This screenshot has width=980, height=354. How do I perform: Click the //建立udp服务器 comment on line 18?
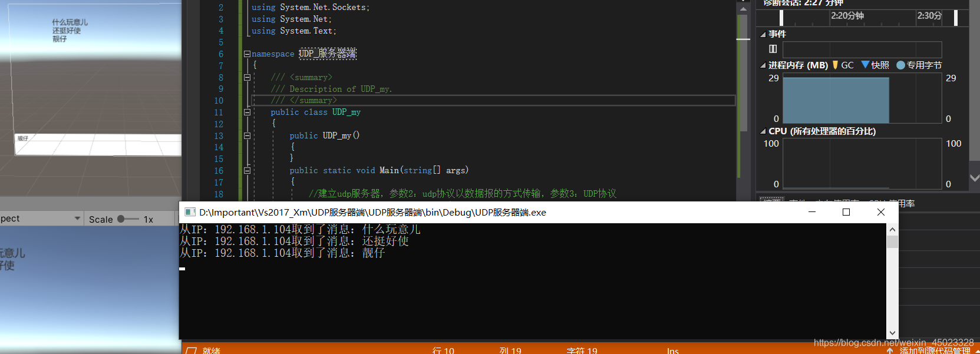pos(463,193)
